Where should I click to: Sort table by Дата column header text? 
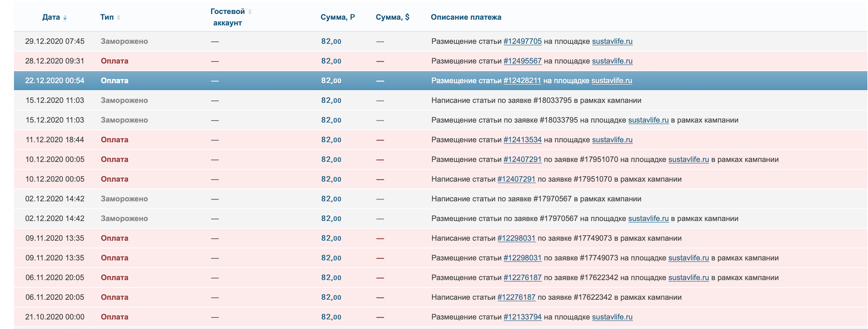tap(51, 17)
